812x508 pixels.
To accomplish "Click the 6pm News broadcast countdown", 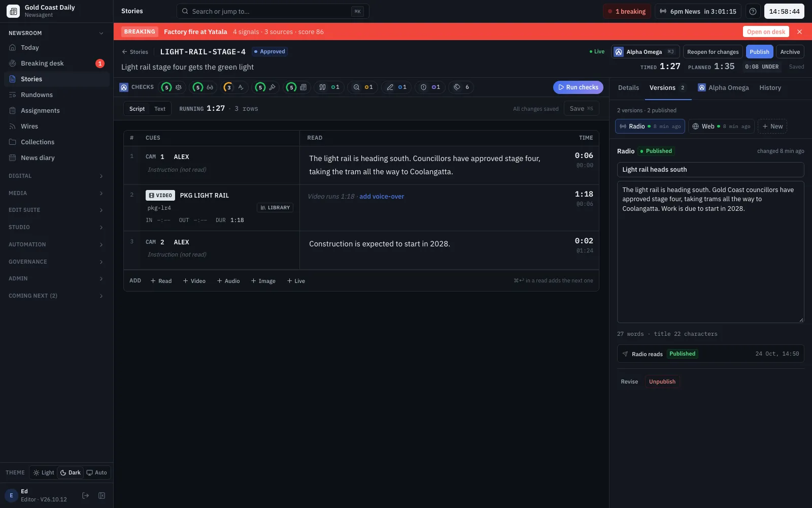I will tap(698, 11).
